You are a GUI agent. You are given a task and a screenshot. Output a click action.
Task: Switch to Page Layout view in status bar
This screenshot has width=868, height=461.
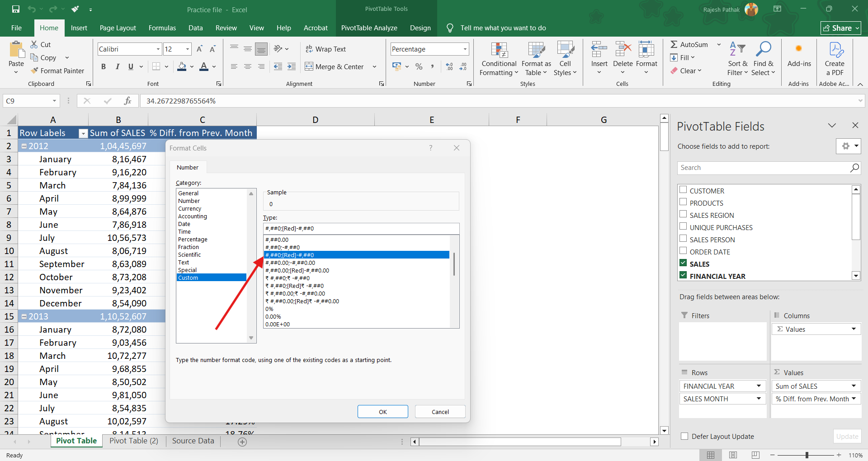(x=733, y=455)
